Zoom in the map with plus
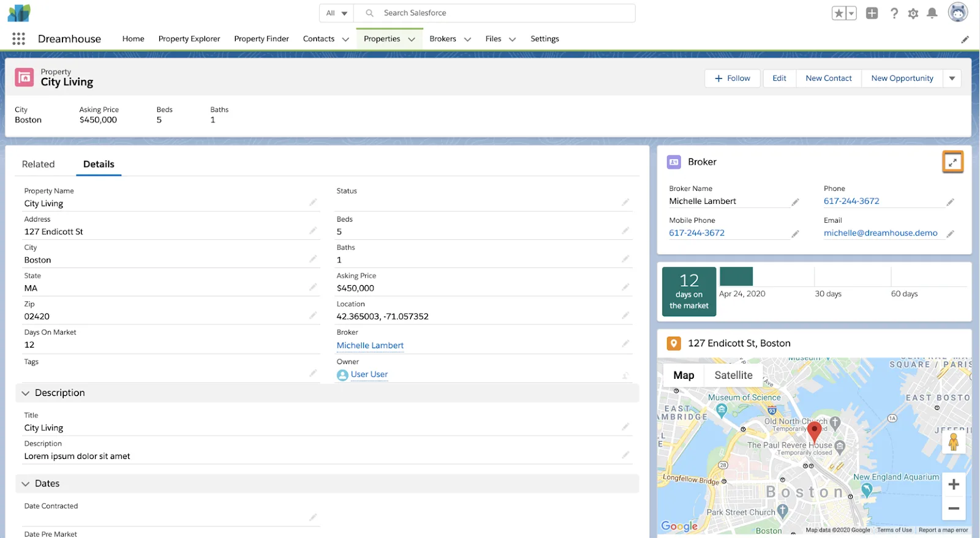The image size is (980, 538). [954, 485]
